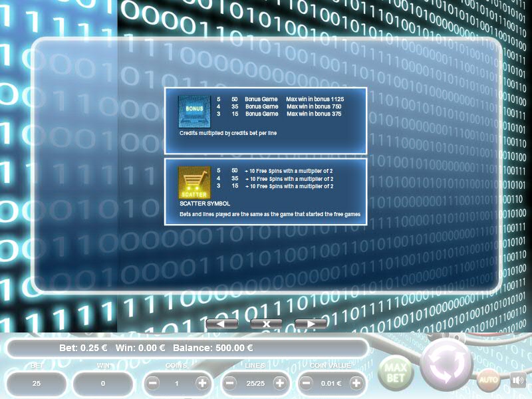532x399 pixels.
Task: Go to the next paytable page
Action: (310, 323)
